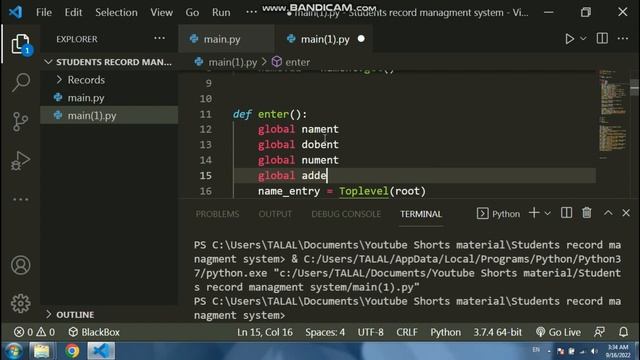Open the Manage gear icon
Screen dimensions: 640x360
(20, 303)
